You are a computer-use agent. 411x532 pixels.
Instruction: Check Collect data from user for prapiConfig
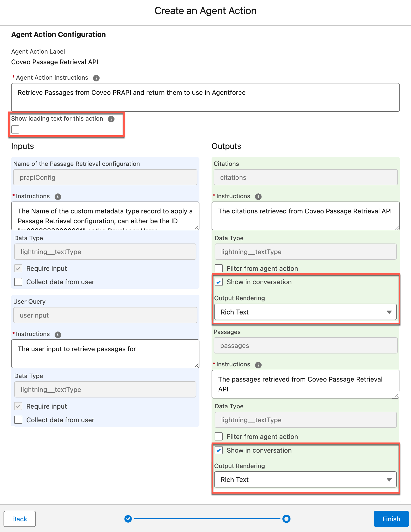[x=18, y=282]
